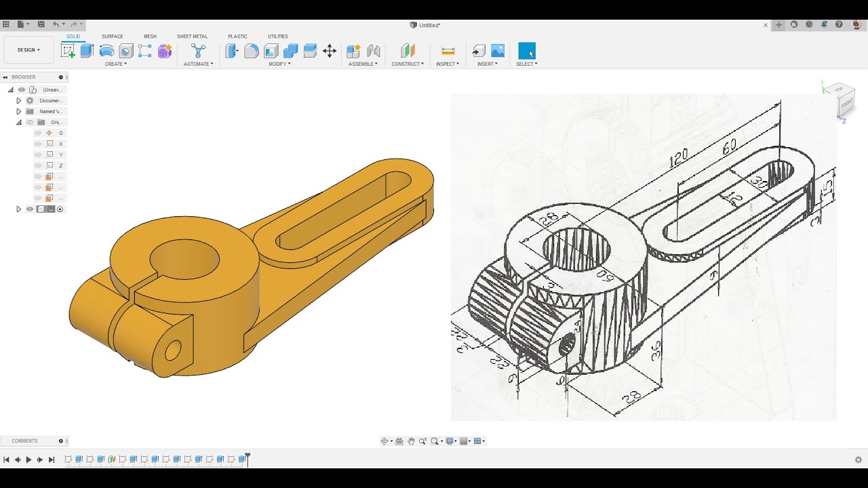This screenshot has width=868, height=488.
Task: Select the Insert Canvas image tool
Action: click(498, 51)
